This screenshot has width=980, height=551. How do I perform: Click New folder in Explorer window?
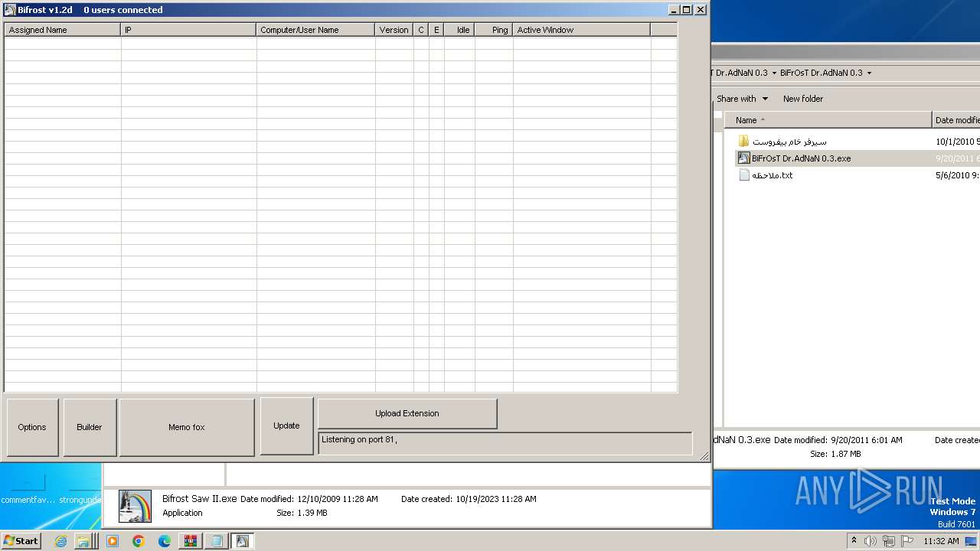802,99
